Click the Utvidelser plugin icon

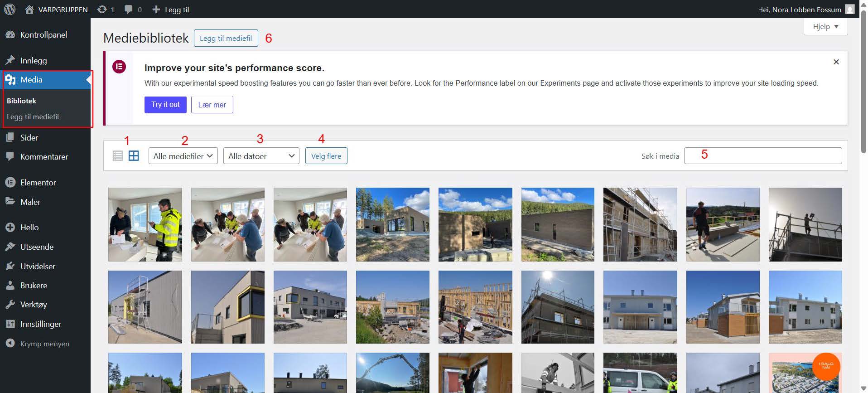(x=10, y=266)
